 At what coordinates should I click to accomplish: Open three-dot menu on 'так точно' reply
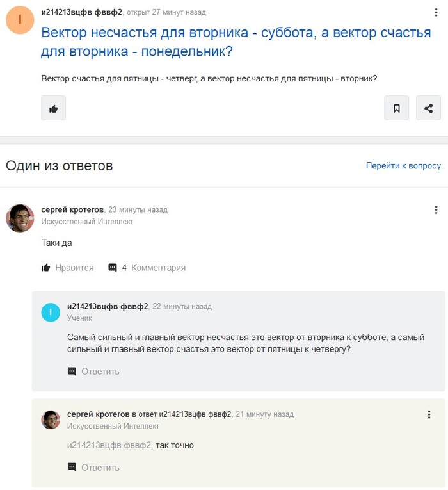[x=429, y=414]
